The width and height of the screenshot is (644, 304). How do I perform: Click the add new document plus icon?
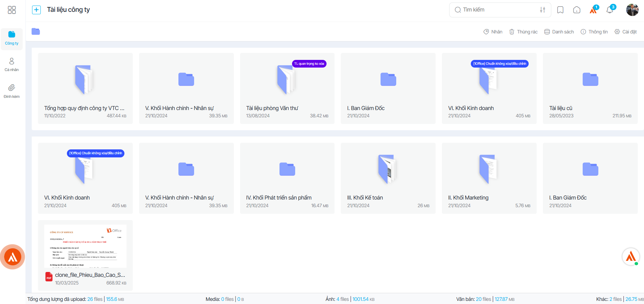pyautogui.click(x=36, y=10)
